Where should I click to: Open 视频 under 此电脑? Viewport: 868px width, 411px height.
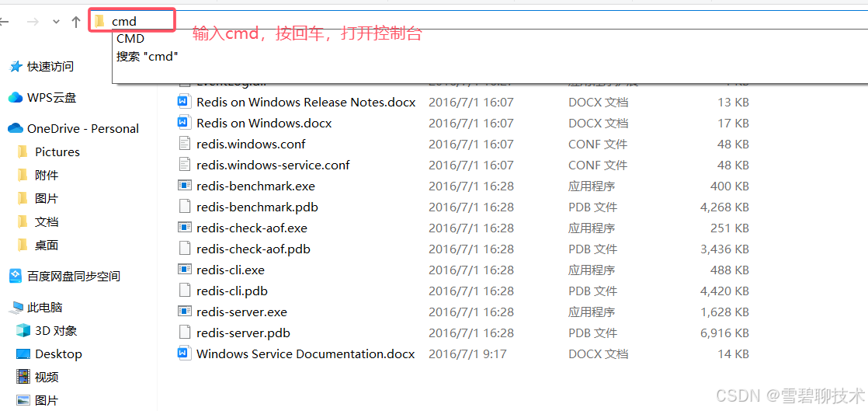coord(47,378)
